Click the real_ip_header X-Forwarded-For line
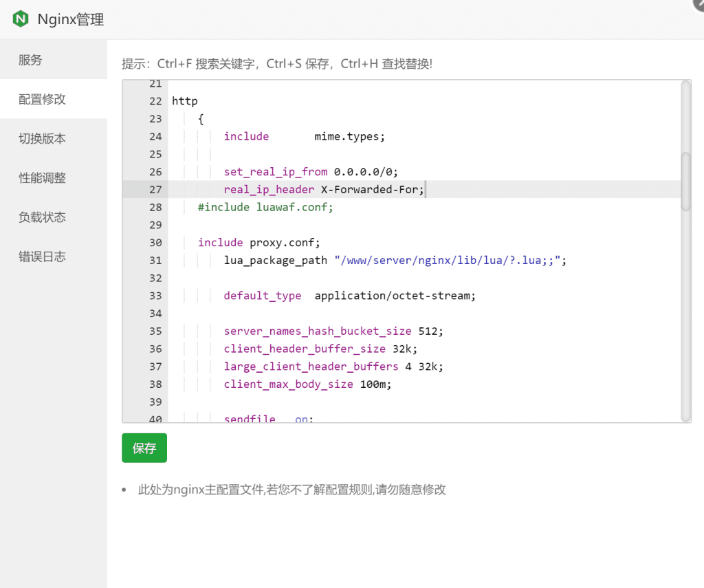 (323, 190)
